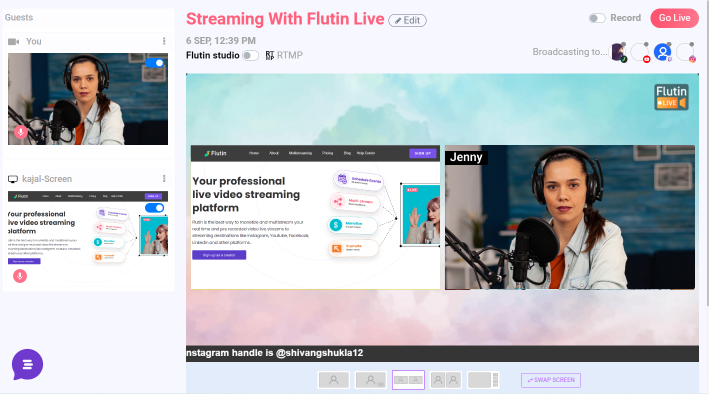Mute your camera's microphone icon
709x394 pixels.
point(20,132)
